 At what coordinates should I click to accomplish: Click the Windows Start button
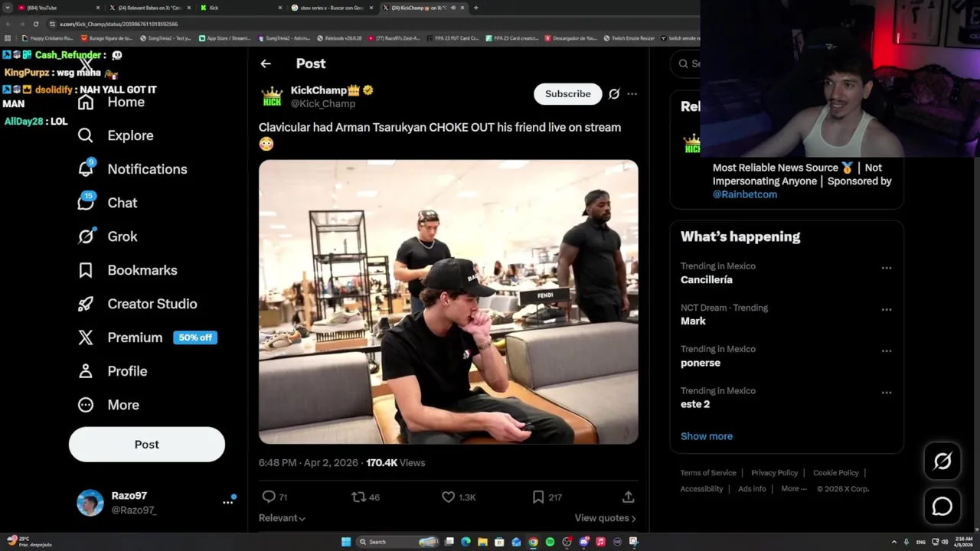click(x=346, y=542)
